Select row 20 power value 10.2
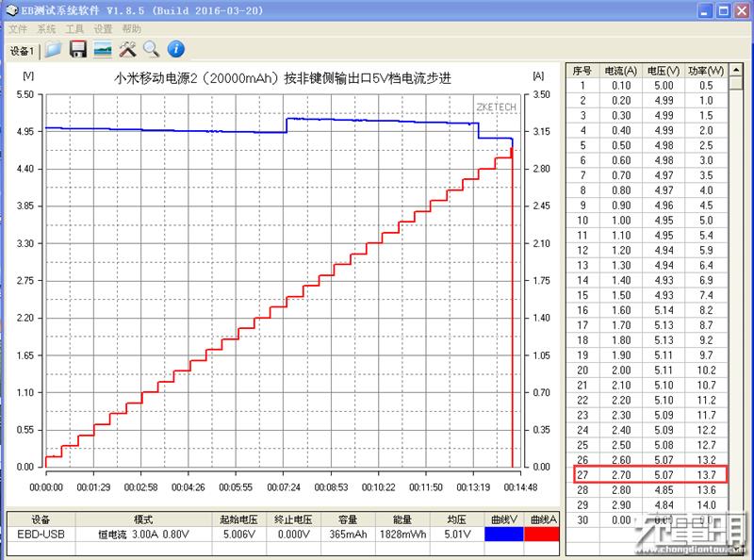 [x=706, y=370]
